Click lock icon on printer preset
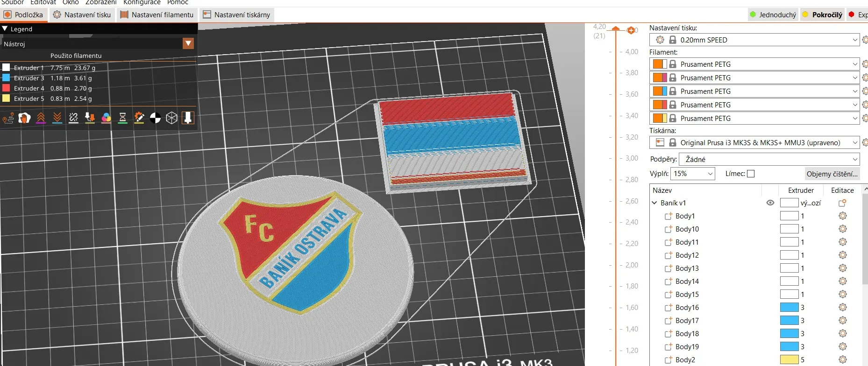This screenshot has height=366, width=868. (673, 142)
